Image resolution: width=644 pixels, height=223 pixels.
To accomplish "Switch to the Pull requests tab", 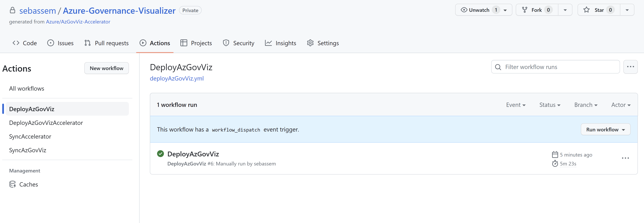I will coord(107,43).
